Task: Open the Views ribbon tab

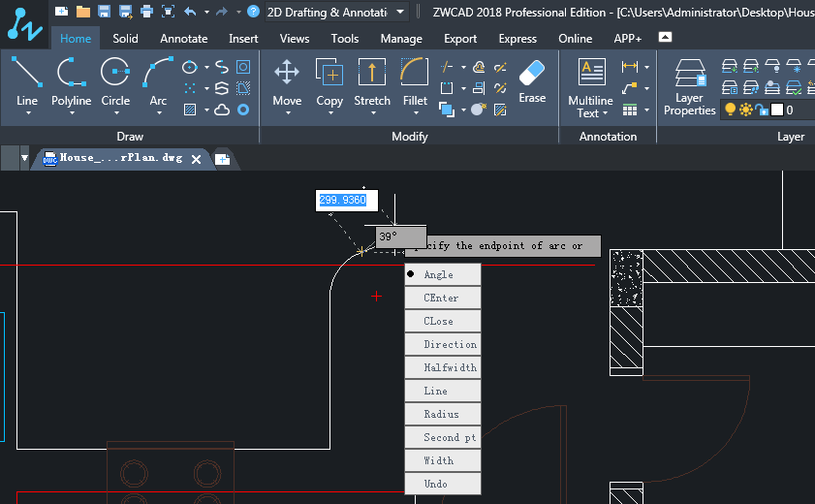Action: pyautogui.click(x=295, y=39)
